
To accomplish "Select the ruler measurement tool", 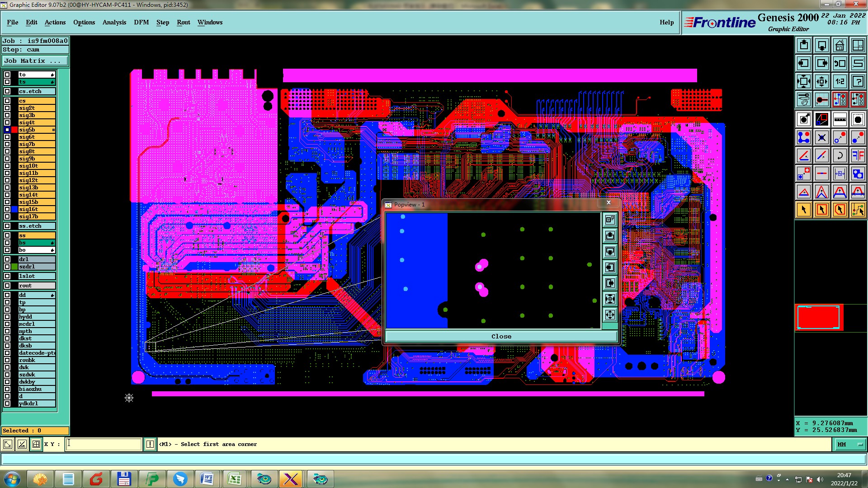I will pos(840,119).
